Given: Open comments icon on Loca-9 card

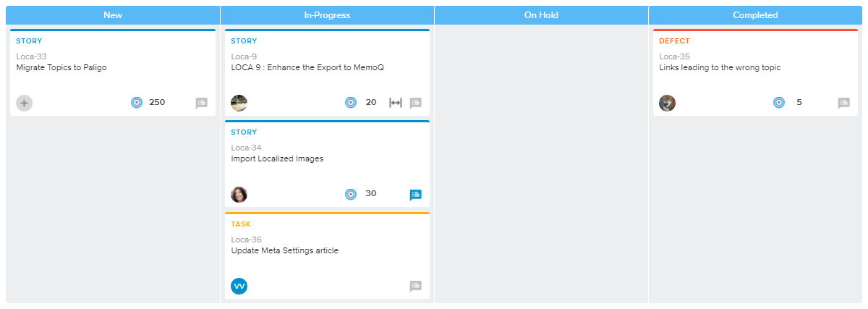Looking at the screenshot, I should (415, 103).
